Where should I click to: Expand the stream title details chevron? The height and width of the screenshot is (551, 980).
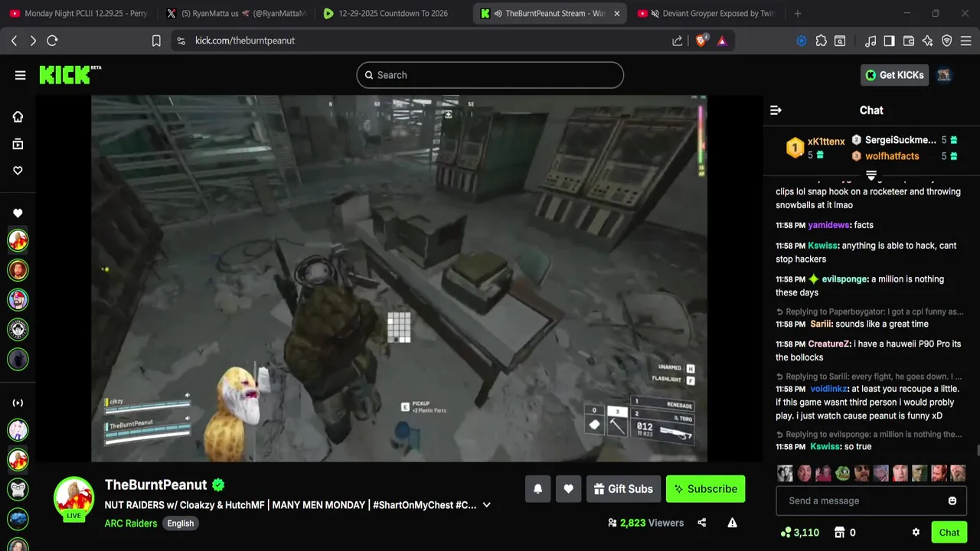coord(486,505)
